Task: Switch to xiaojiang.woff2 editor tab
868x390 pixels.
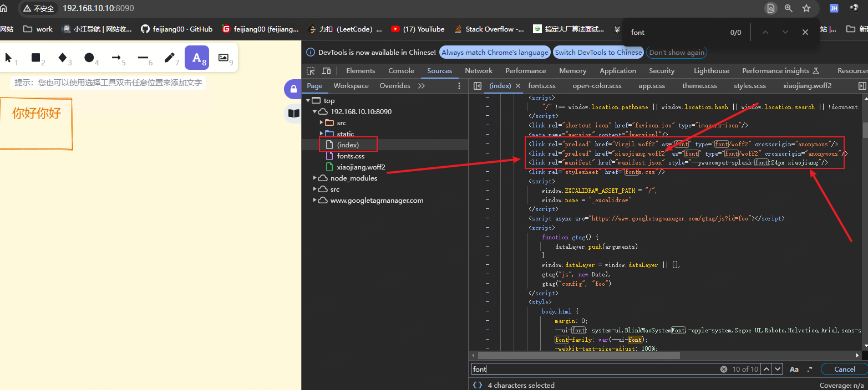Action: tap(807, 86)
